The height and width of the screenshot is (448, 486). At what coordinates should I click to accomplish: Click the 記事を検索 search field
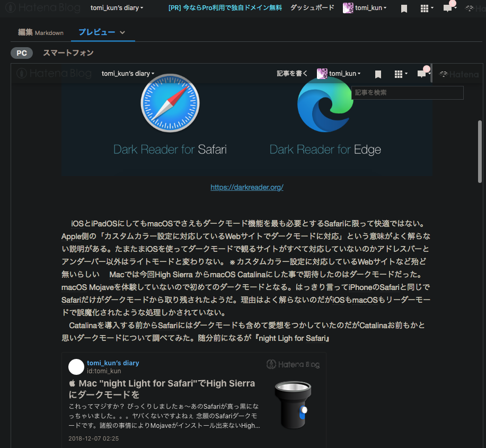[x=407, y=92]
